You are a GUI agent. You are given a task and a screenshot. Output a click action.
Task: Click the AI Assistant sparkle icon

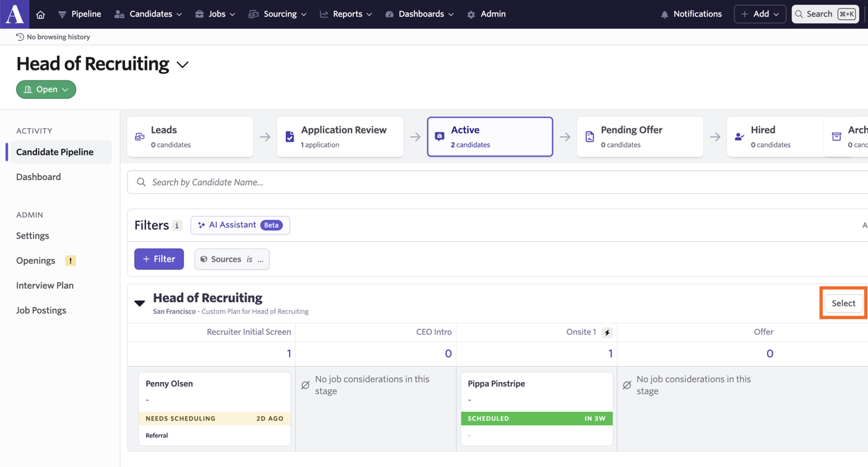[x=201, y=225]
